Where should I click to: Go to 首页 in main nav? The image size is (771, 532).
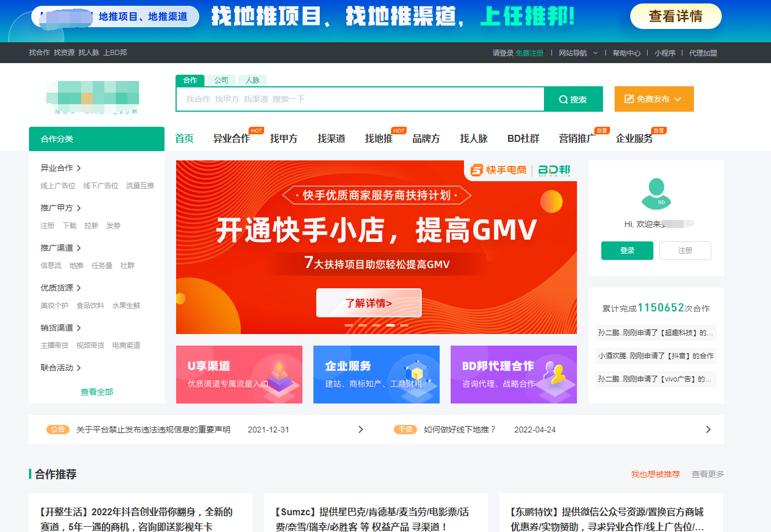pos(184,139)
